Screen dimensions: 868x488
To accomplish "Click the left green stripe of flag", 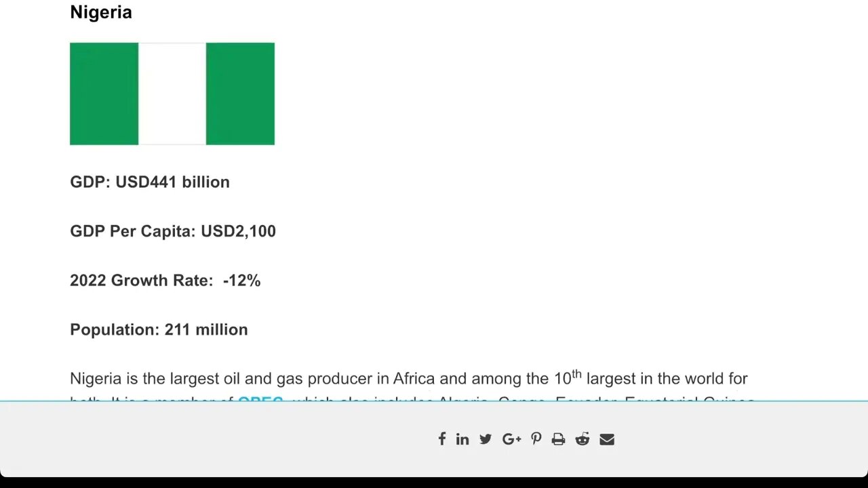I will click(104, 94).
